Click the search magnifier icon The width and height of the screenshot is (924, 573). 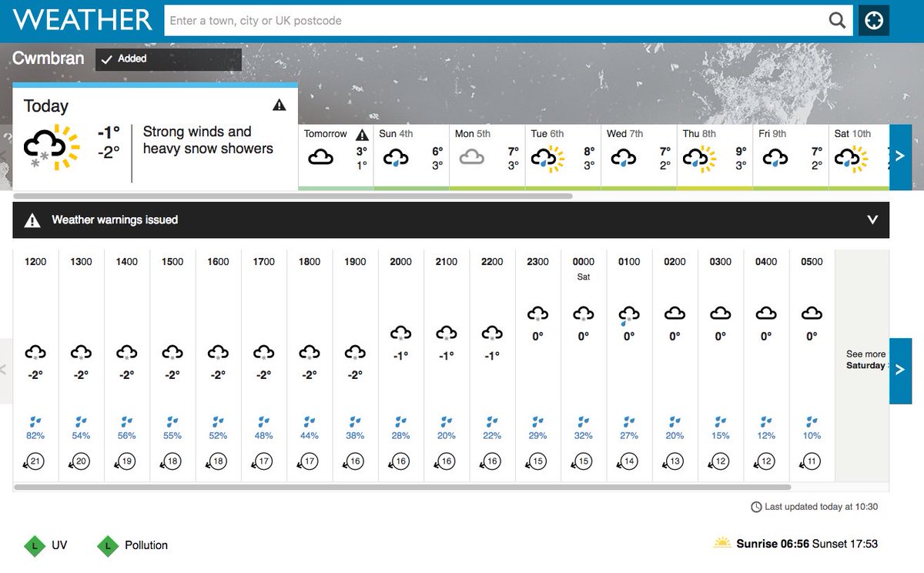[837, 21]
